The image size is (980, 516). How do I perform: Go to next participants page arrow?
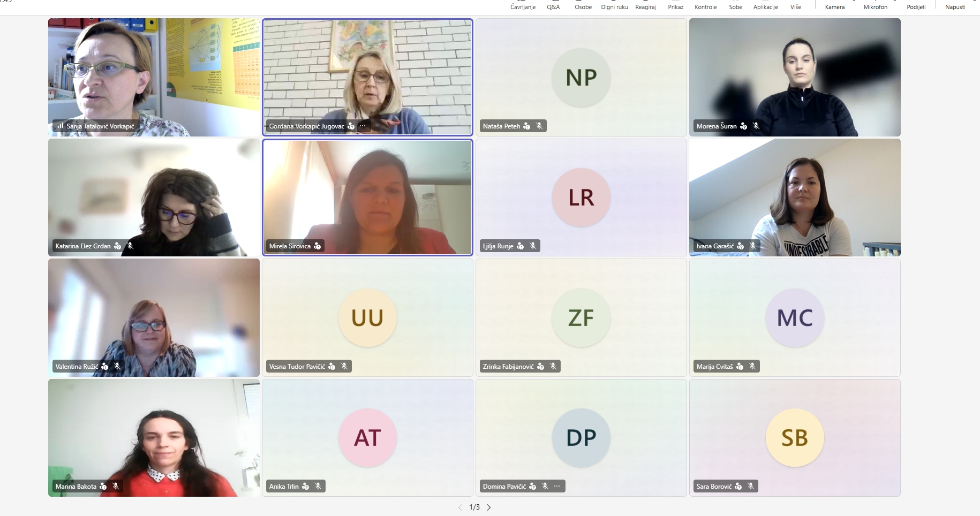(489, 507)
